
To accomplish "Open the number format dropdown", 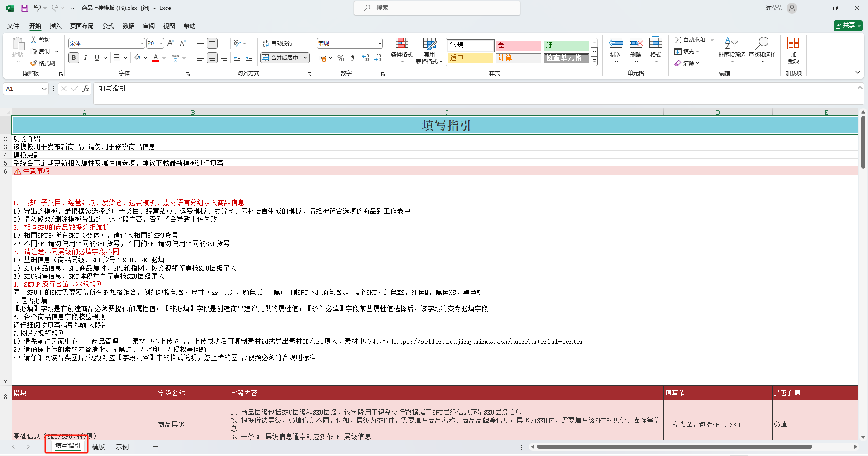I will 379,43.
